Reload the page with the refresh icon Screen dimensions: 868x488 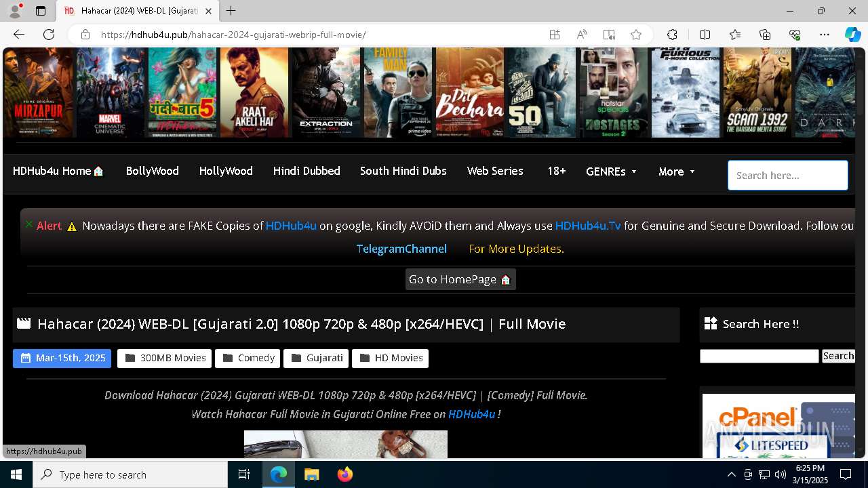(49, 35)
